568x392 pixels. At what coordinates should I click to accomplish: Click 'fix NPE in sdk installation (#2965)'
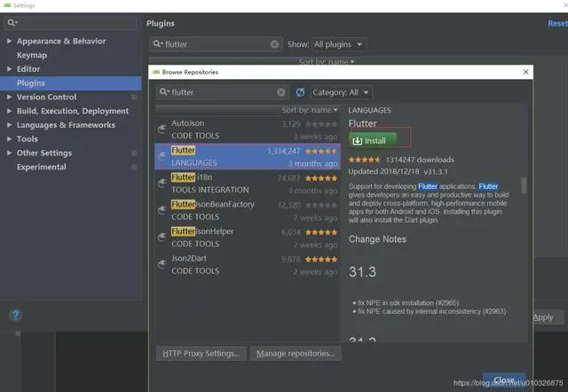point(408,302)
